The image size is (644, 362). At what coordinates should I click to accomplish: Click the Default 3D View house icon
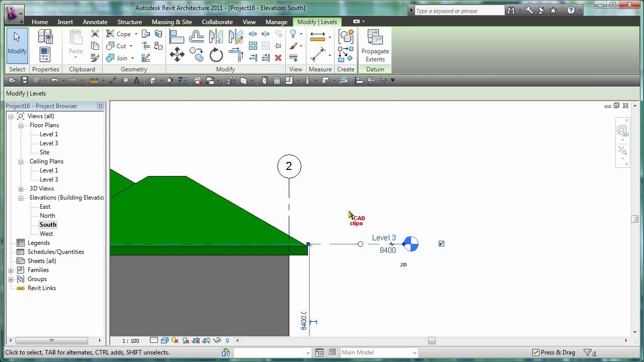[x=152, y=80]
